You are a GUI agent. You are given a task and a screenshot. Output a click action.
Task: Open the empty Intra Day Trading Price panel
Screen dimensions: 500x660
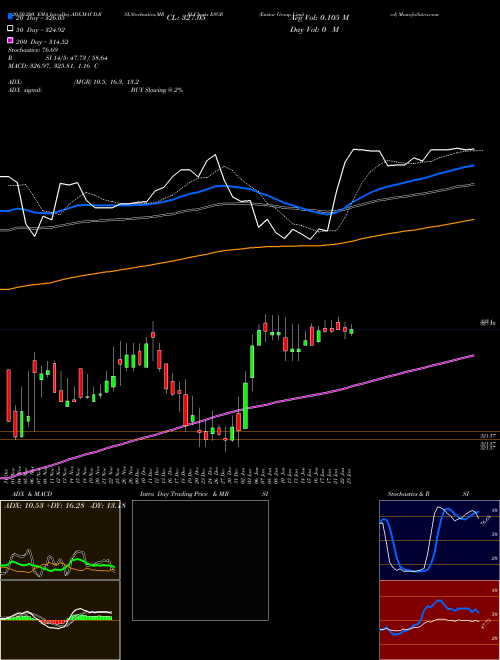200,560
